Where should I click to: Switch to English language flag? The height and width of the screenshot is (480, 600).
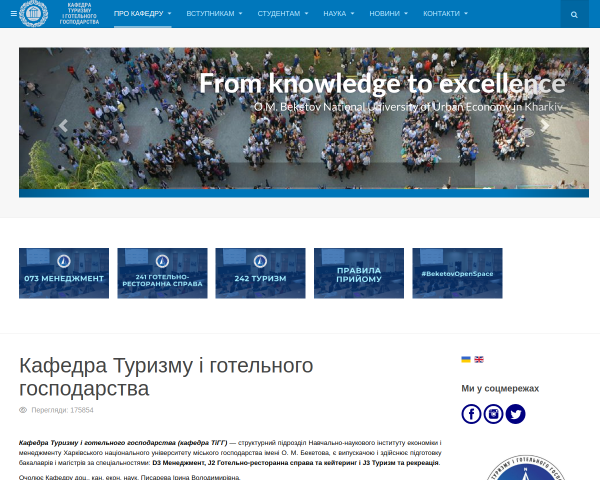(x=479, y=359)
